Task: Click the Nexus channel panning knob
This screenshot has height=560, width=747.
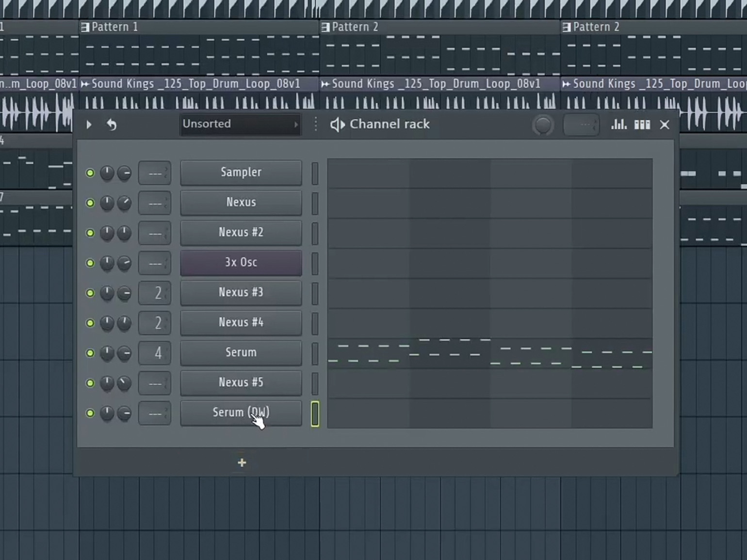Action: (107, 203)
